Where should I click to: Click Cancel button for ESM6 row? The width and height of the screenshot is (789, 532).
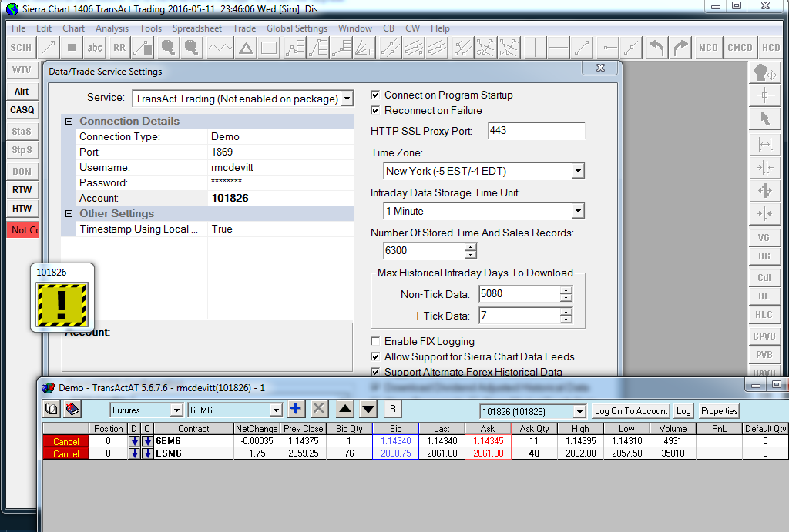(x=66, y=453)
